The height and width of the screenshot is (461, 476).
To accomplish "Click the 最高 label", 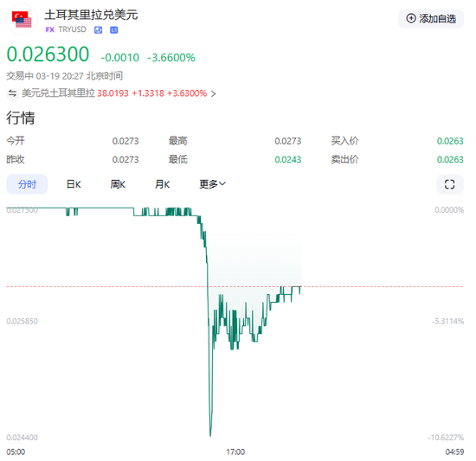I will click(x=178, y=141).
